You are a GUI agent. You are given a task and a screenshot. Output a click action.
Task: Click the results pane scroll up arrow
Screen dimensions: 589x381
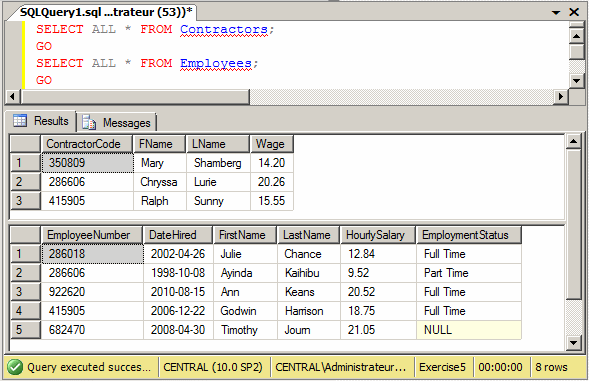point(573,142)
